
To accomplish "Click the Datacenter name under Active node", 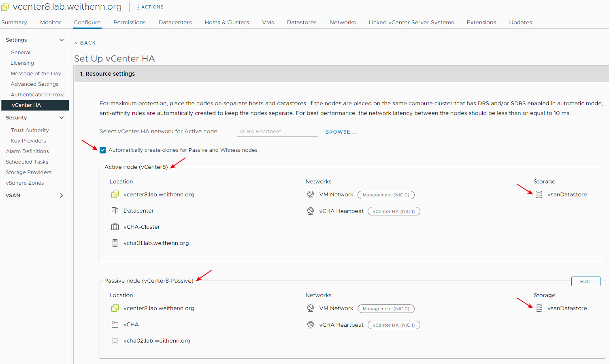I will pos(138,211).
